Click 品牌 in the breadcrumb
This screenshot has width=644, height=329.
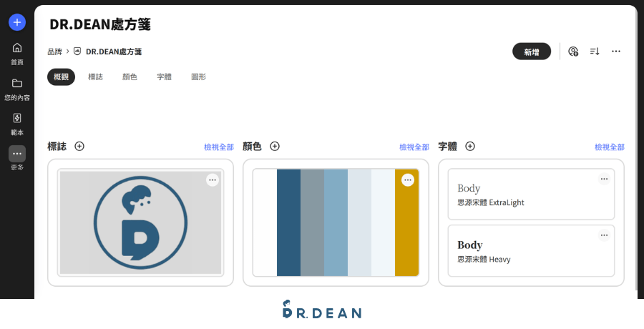54,51
